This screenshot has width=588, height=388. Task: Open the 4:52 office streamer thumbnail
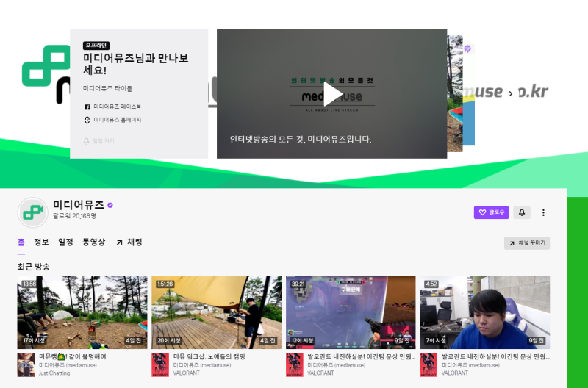pos(485,312)
